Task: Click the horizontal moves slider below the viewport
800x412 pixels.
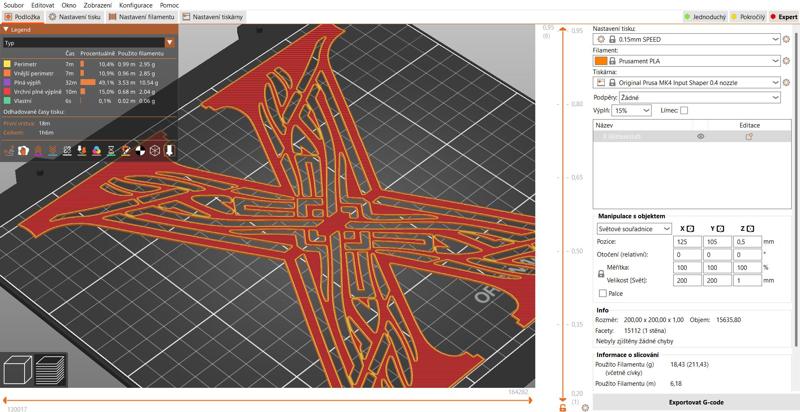Action: pyautogui.click(x=267, y=400)
